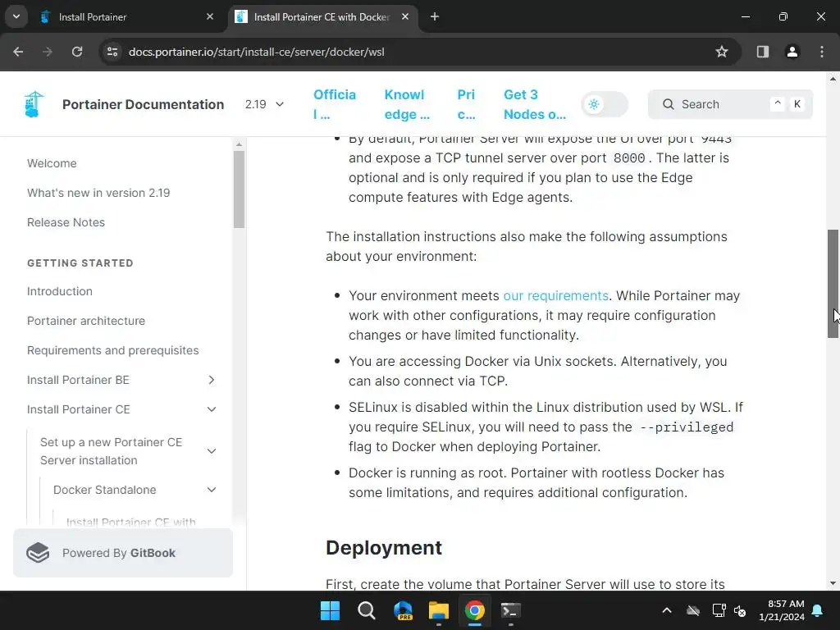Click the Chrome taskbar icon
840x630 pixels.
(x=475, y=610)
